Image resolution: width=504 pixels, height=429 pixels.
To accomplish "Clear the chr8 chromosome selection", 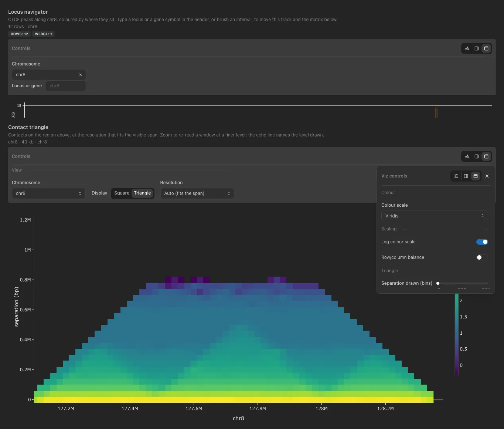I will (x=81, y=75).
